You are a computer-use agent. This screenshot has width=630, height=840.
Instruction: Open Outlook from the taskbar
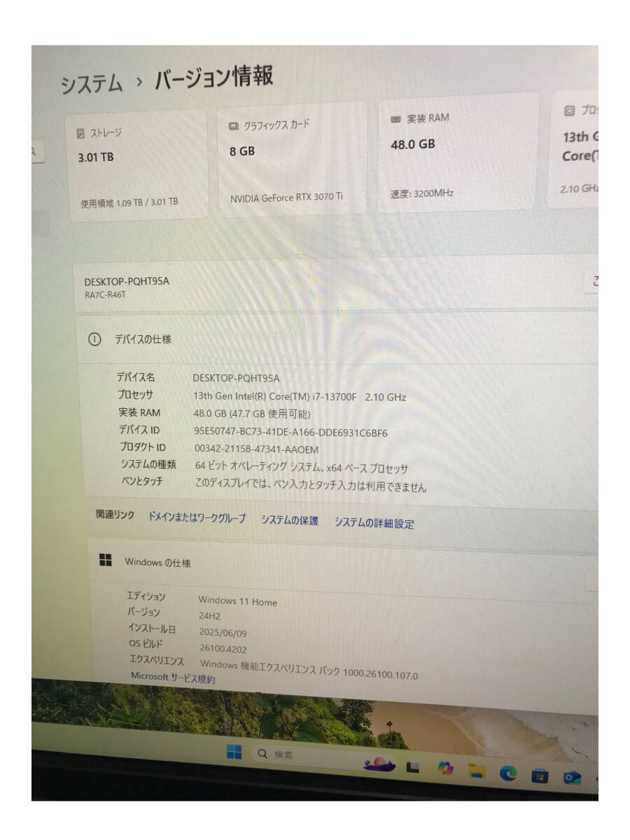[x=573, y=777]
